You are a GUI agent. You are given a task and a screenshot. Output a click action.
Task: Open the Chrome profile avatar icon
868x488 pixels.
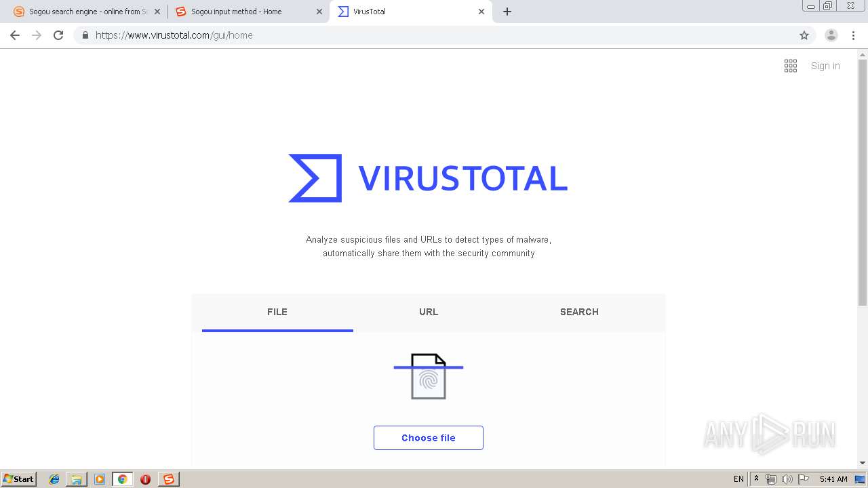tap(831, 35)
